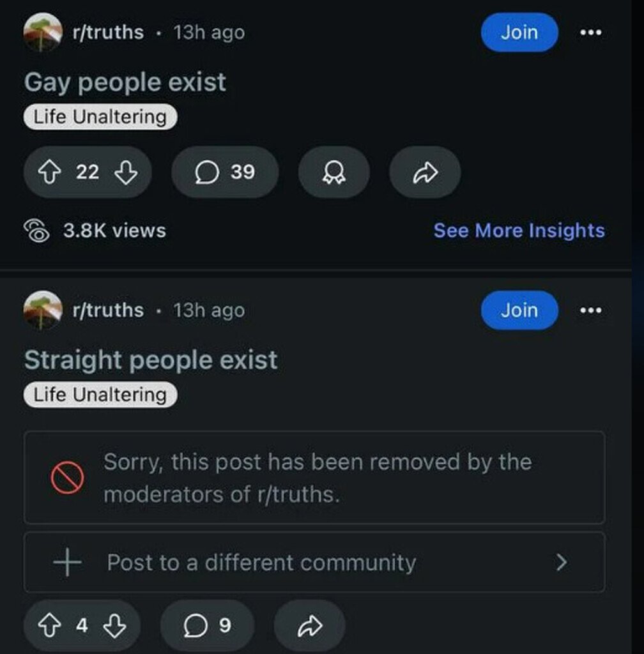Click the "See More Insights" link

519,231
